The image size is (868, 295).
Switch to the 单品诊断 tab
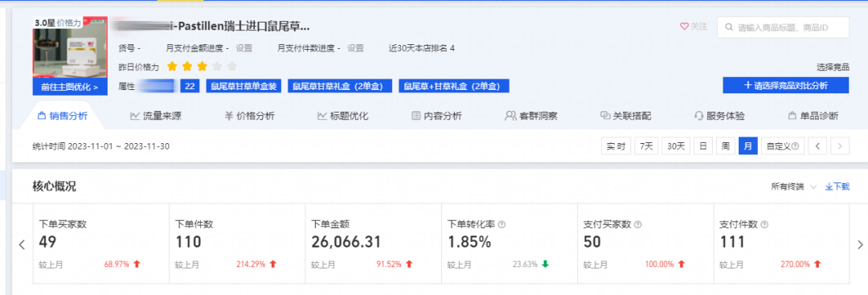coord(813,117)
